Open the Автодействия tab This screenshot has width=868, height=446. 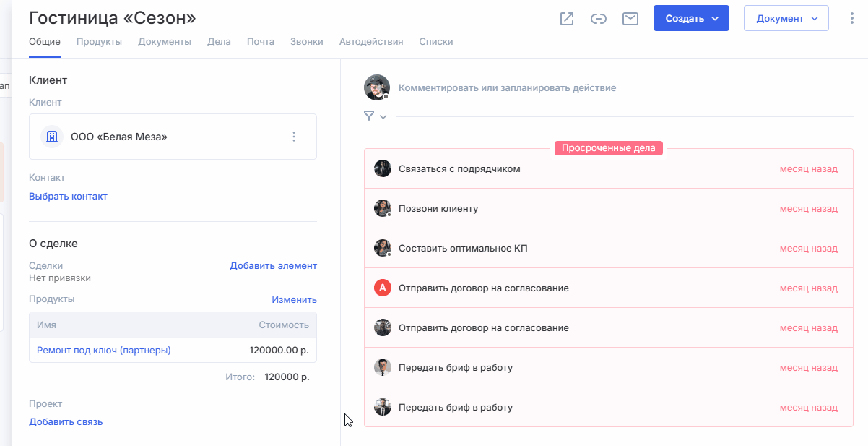tap(371, 41)
